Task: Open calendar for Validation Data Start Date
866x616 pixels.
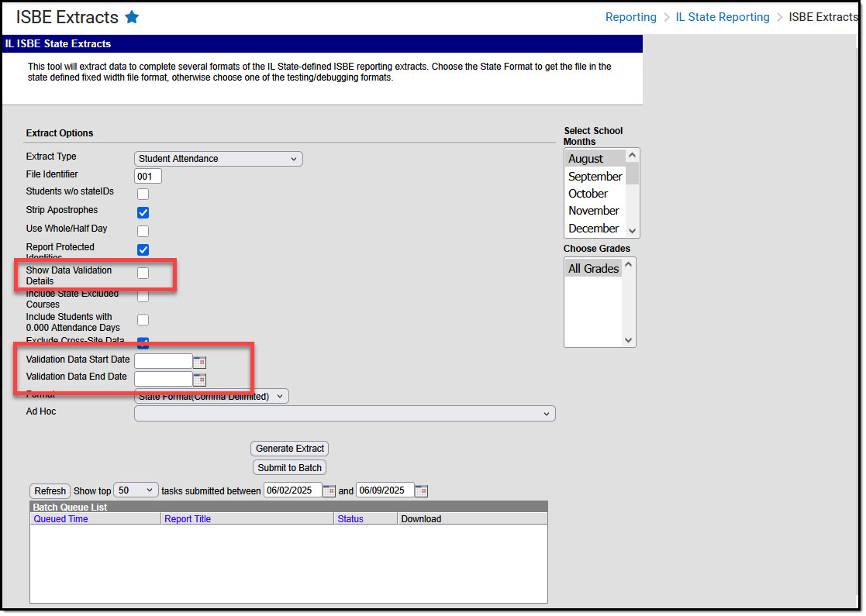Action: pos(200,362)
